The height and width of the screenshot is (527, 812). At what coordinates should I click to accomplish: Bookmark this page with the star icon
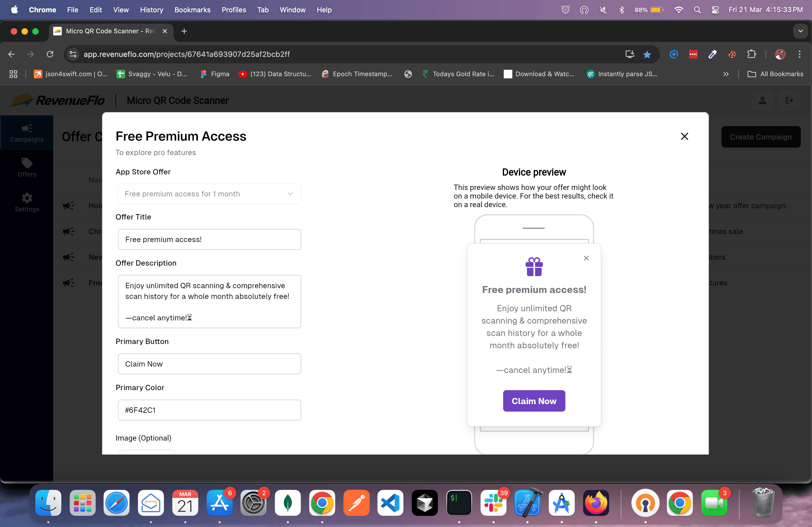(x=647, y=54)
